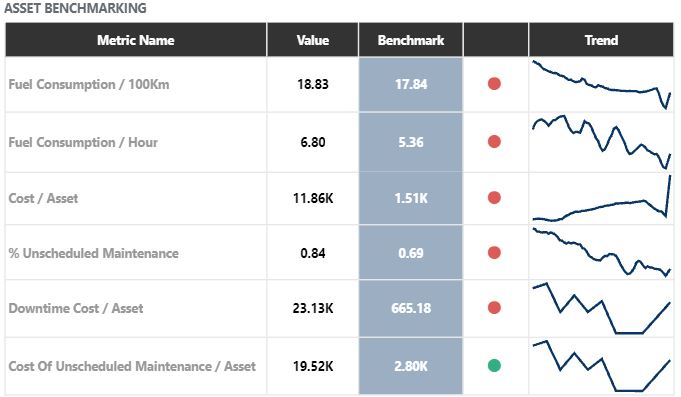The image size is (681, 397).
Task: Open the Fuel Consumption / 100Km trend sparkline
Action: [602, 85]
